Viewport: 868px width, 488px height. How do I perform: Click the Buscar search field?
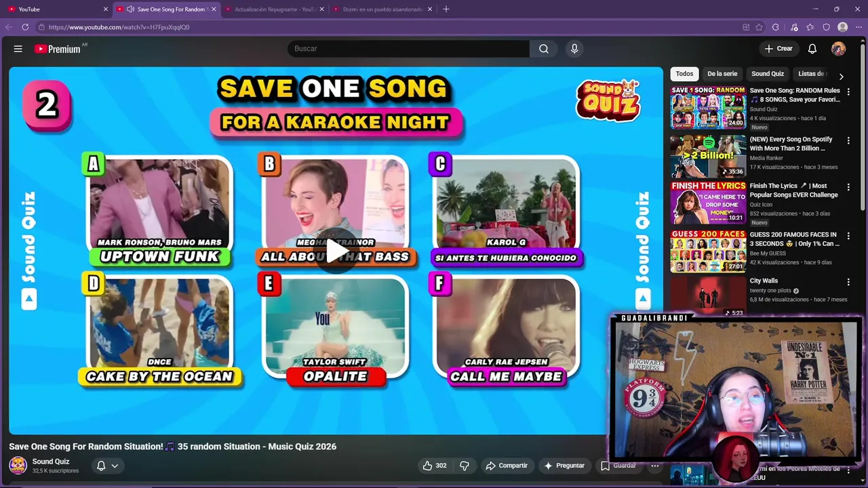409,49
